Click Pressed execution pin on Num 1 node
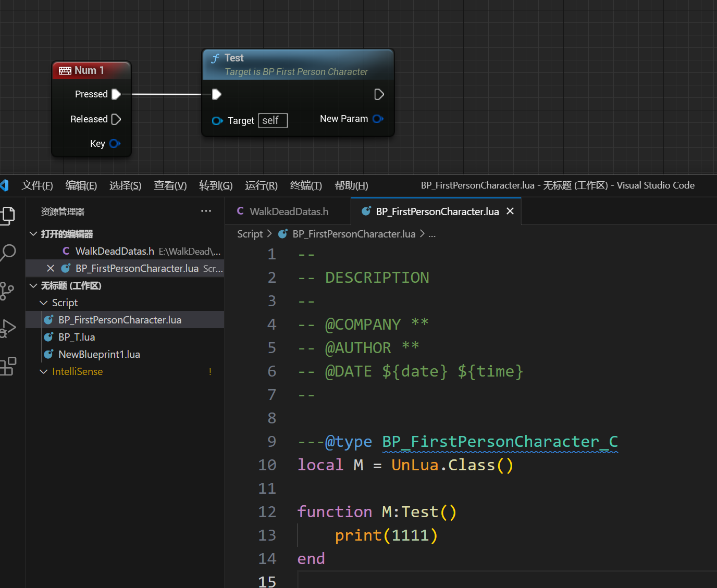 coord(116,94)
